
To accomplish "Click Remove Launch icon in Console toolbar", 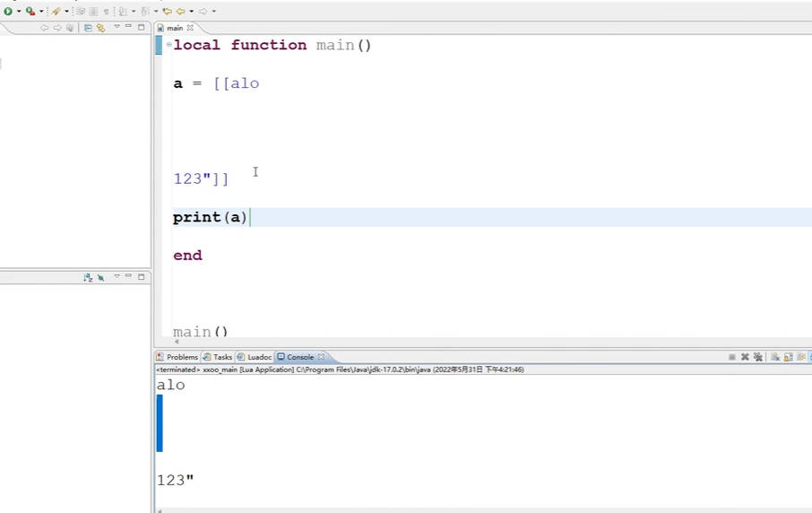I will click(745, 357).
